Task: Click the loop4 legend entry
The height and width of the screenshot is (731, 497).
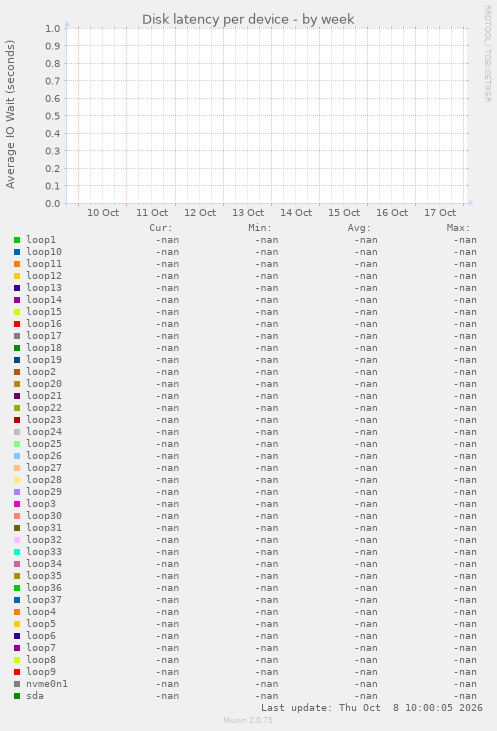Action: tap(41, 612)
